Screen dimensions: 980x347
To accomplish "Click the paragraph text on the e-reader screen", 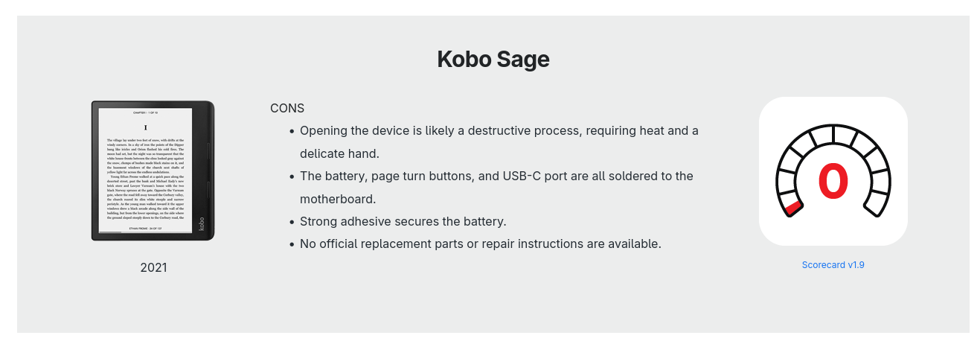I will pyautogui.click(x=145, y=177).
